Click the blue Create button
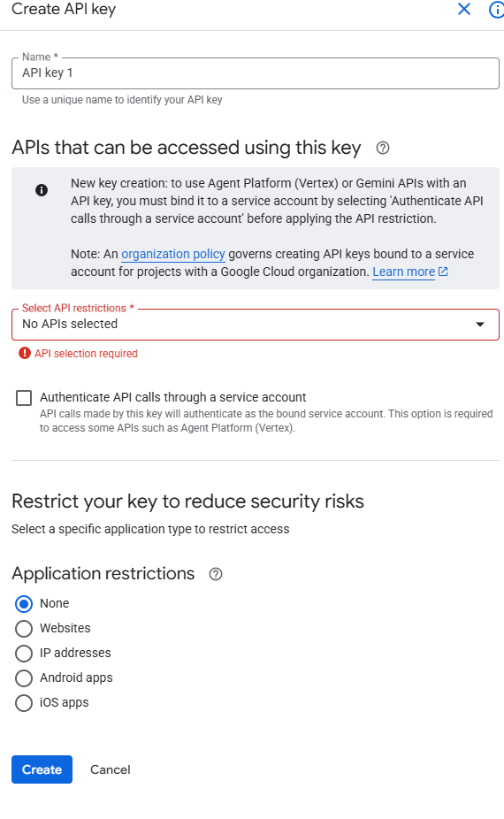Image resolution: width=504 pixels, height=819 pixels. (42, 769)
